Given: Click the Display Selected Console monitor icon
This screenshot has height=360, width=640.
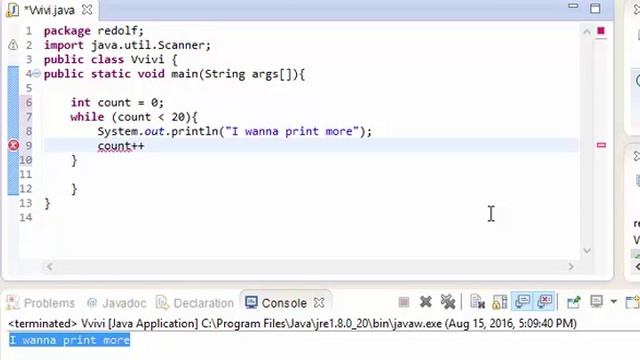Looking at the screenshot, I should [596, 302].
